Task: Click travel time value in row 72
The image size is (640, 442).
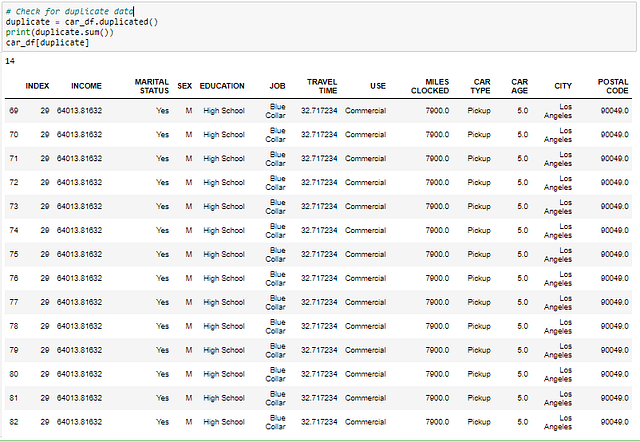Action: coord(319,182)
